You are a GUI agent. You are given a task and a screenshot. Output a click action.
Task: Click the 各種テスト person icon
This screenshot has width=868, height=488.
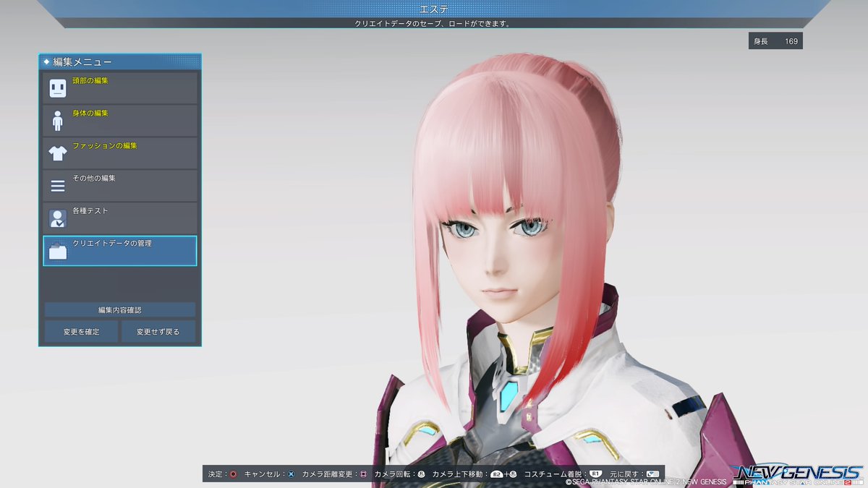pos(58,218)
